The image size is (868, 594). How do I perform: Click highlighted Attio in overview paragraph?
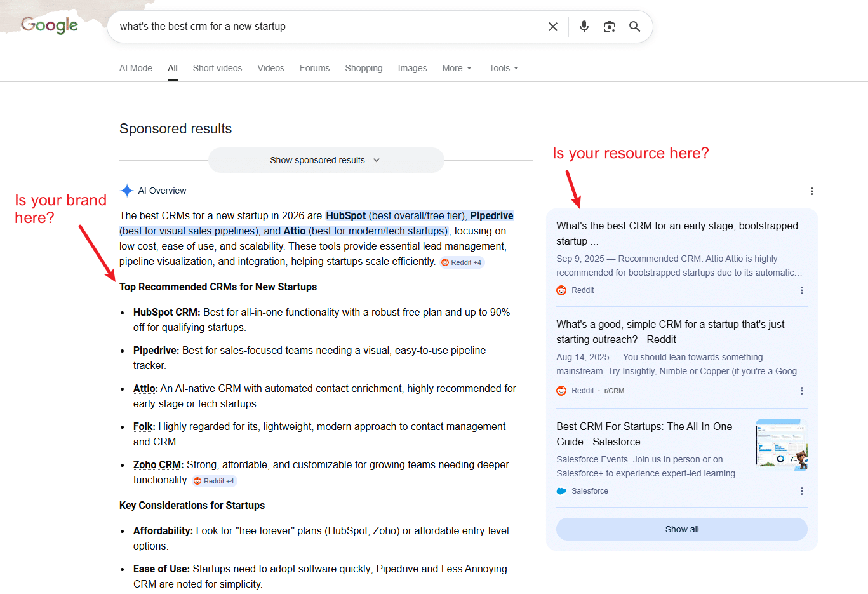pyautogui.click(x=294, y=231)
